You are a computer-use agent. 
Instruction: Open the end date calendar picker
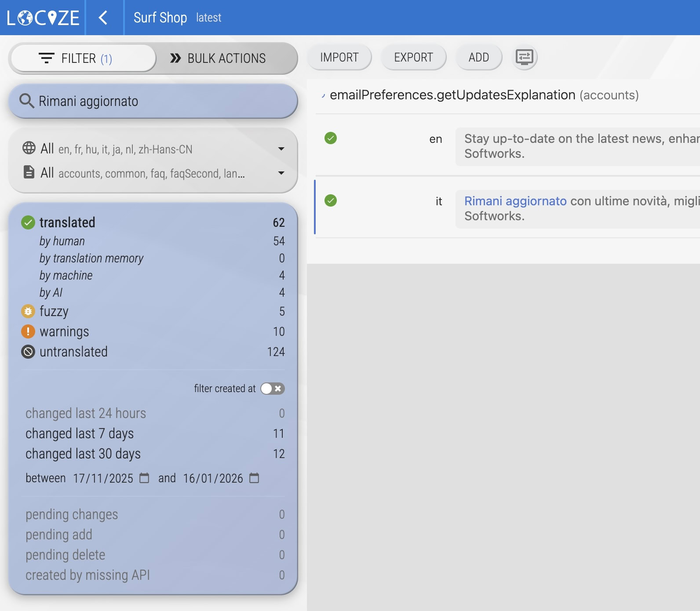point(254,478)
